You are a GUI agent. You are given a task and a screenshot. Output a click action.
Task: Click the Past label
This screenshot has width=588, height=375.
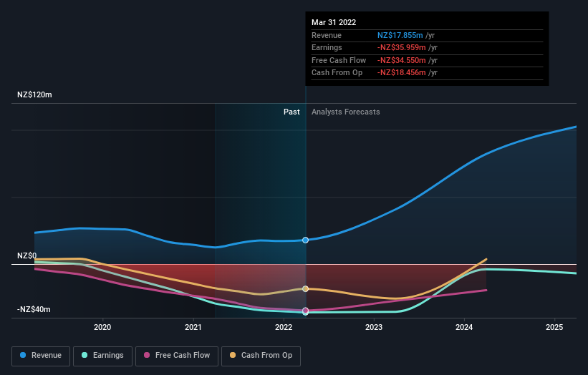pyautogui.click(x=291, y=112)
